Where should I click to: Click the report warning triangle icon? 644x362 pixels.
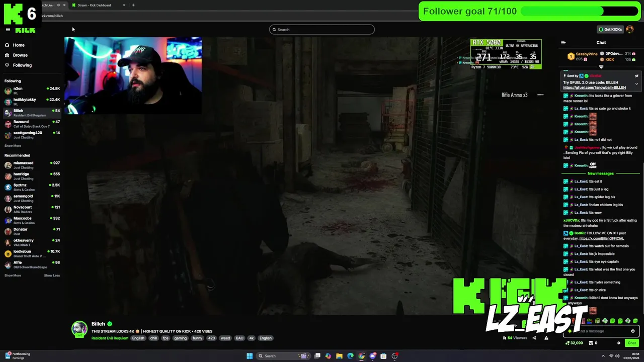tap(546, 338)
